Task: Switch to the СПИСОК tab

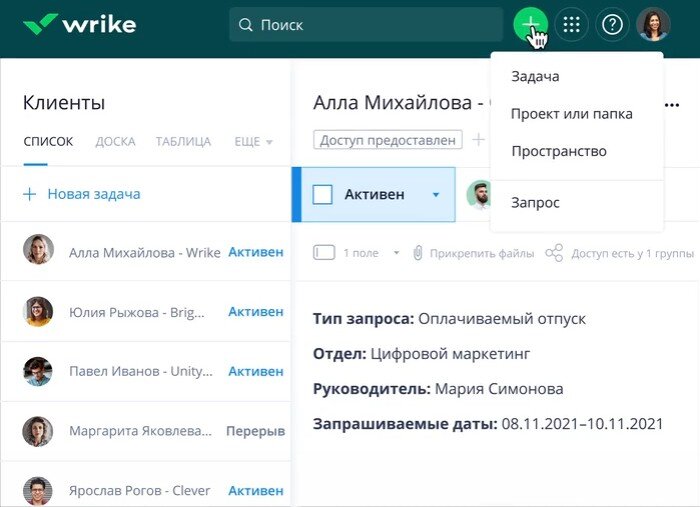Action: [x=48, y=142]
